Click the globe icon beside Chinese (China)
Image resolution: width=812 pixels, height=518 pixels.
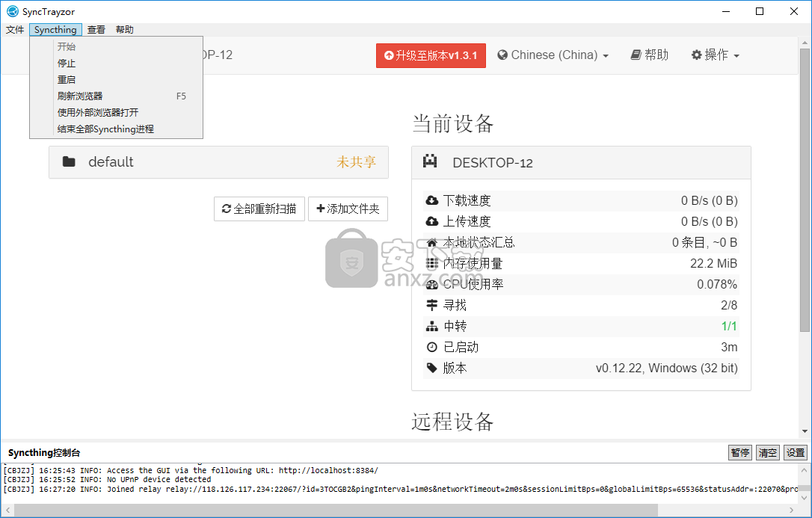(x=502, y=55)
